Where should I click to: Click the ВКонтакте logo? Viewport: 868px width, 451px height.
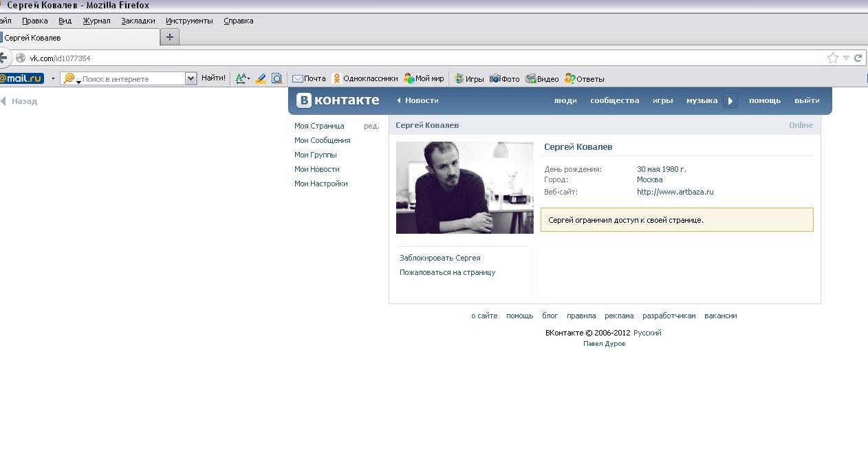(x=338, y=100)
